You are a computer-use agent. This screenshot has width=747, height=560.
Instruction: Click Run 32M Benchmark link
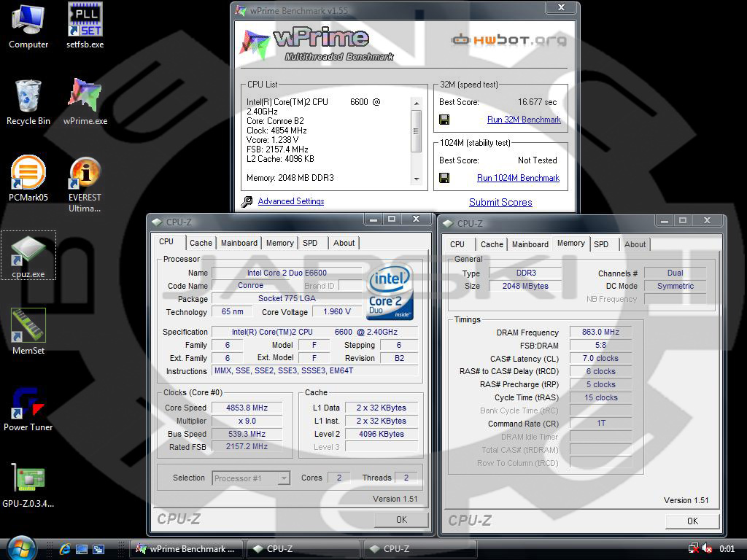pyautogui.click(x=524, y=120)
